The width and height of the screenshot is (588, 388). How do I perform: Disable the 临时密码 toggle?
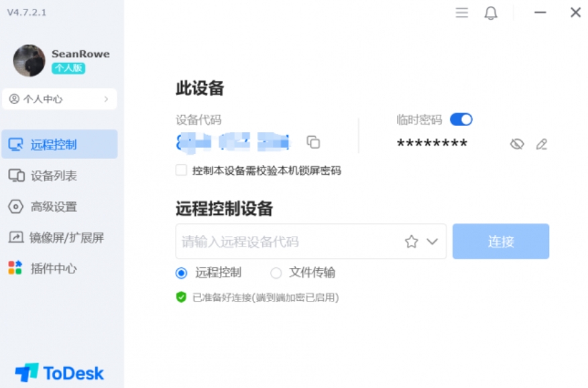(x=463, y=119)
